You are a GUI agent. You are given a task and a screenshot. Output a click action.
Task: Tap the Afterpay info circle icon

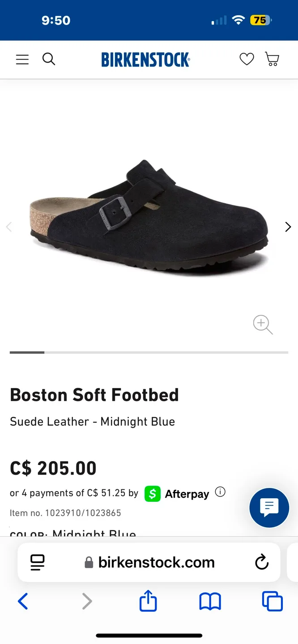click(x=220, y=492)
